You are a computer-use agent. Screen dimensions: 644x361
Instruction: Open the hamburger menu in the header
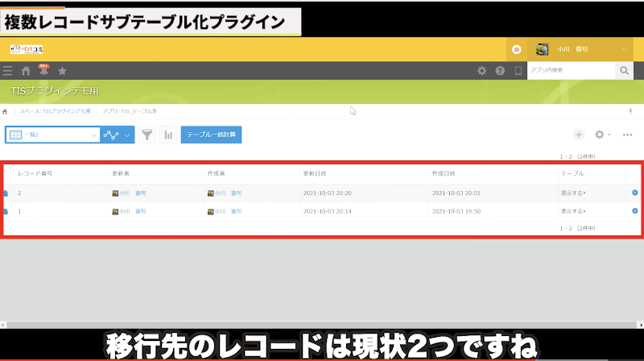(8, 71)
